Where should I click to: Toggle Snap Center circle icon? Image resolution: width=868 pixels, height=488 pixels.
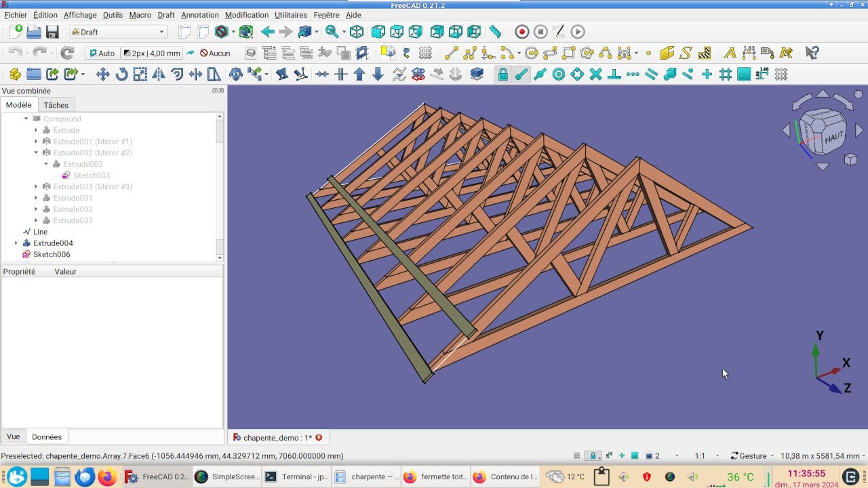pyautogui.click(x=559, y=74)
